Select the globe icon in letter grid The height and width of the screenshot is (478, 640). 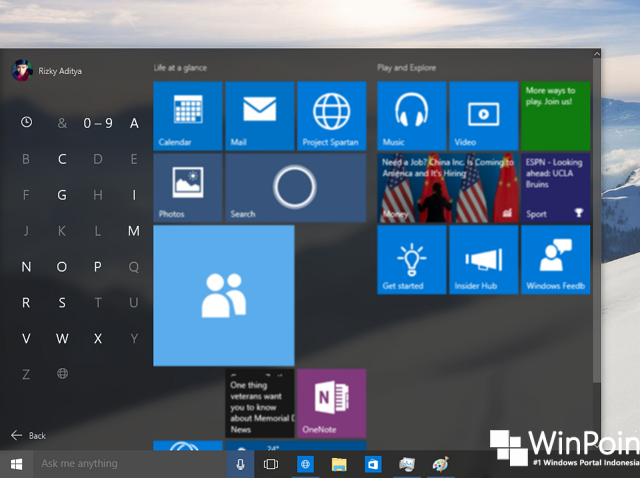(x=62, y=374)
